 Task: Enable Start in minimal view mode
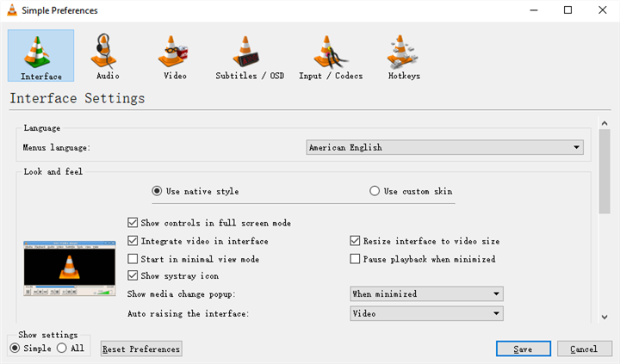point(133,259)
